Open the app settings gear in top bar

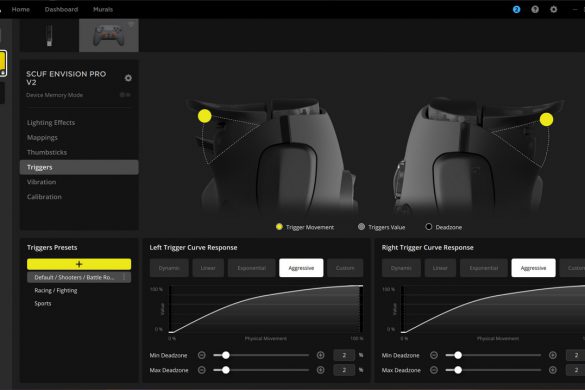[x=554, y=9]
